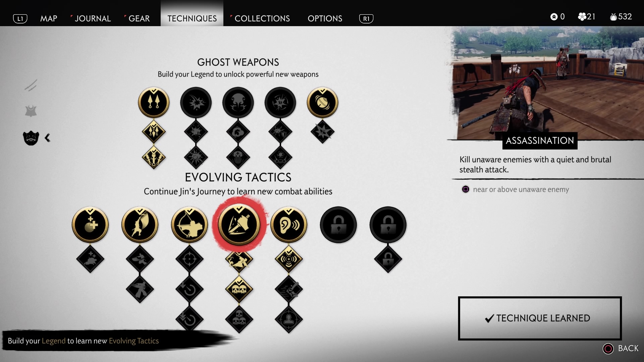Open the Map tab
644x362 pixels.
(x=49, y=18)
